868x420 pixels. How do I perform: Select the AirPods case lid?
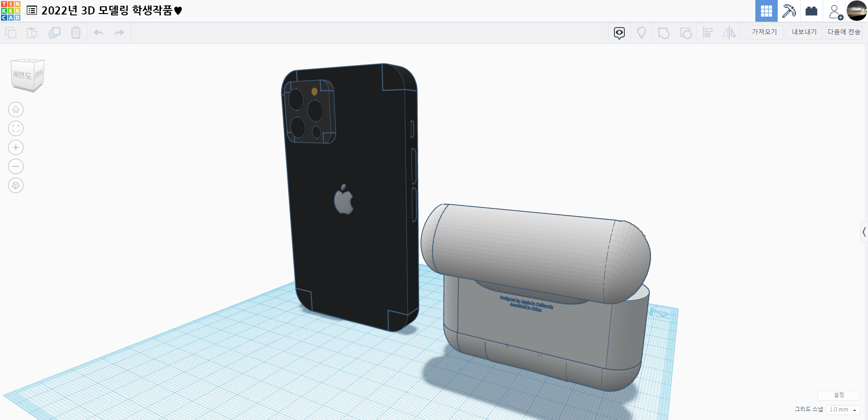pos(536,253)
